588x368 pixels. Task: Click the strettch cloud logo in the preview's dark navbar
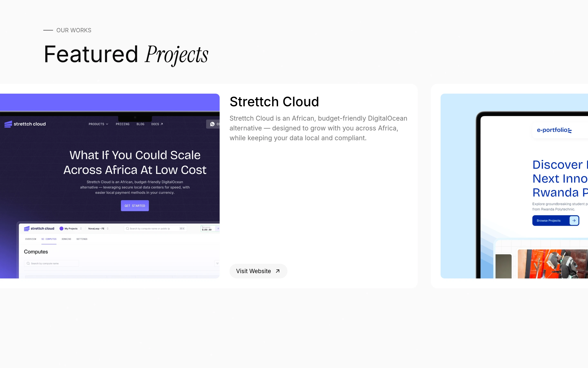click(x=25, y=124)
